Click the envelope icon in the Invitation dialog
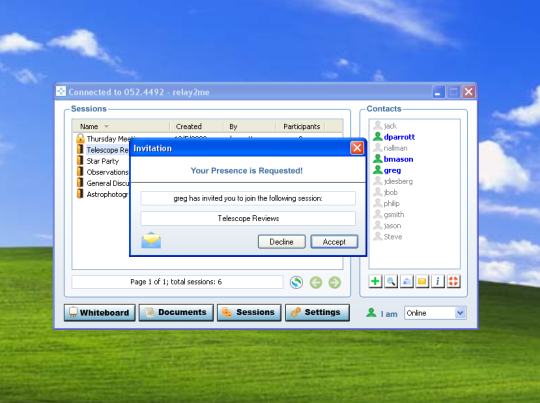The width and height of the screenshot is (540, 403). click(151, 240)
